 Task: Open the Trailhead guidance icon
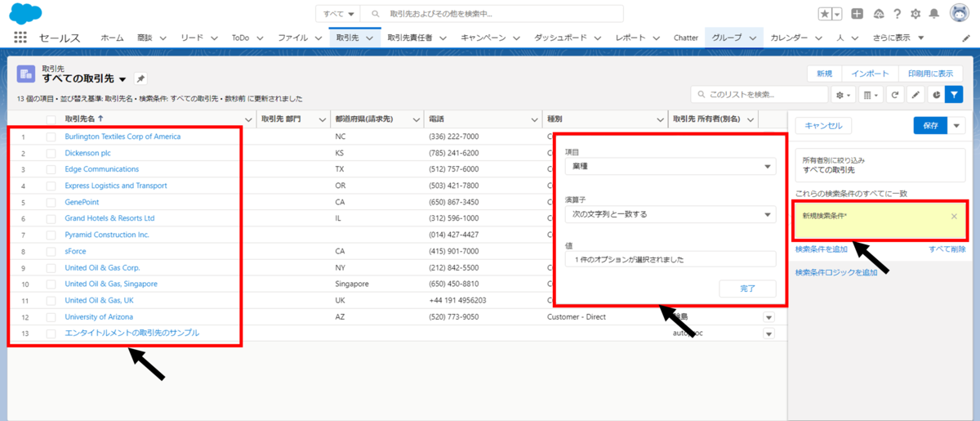point(879,14)
